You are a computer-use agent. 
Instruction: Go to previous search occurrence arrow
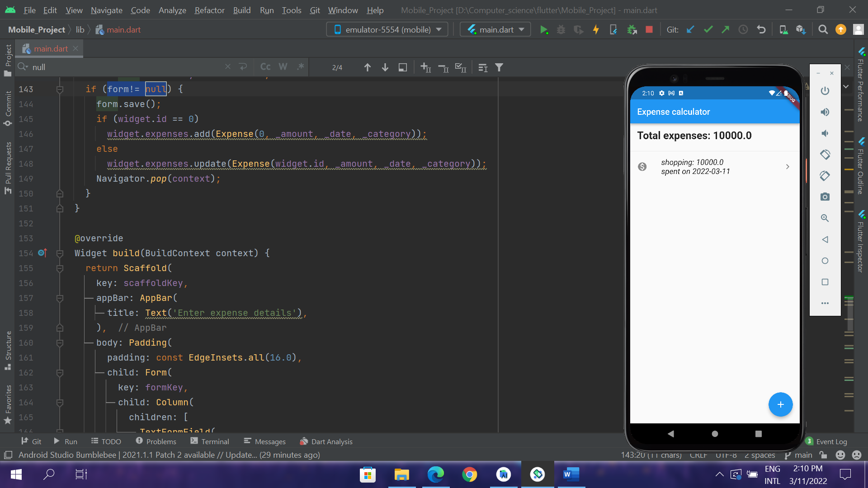click(x=368, y=67)
